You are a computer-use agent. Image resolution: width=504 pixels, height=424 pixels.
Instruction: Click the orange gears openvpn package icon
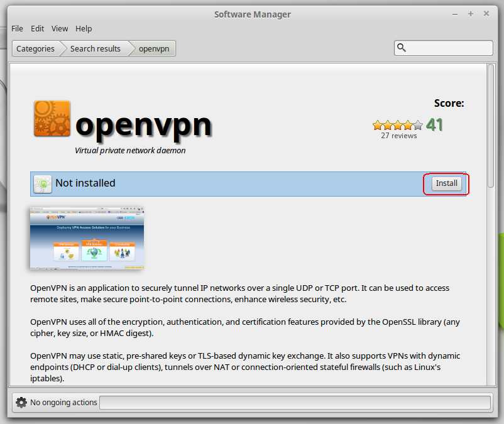(52, 118)
